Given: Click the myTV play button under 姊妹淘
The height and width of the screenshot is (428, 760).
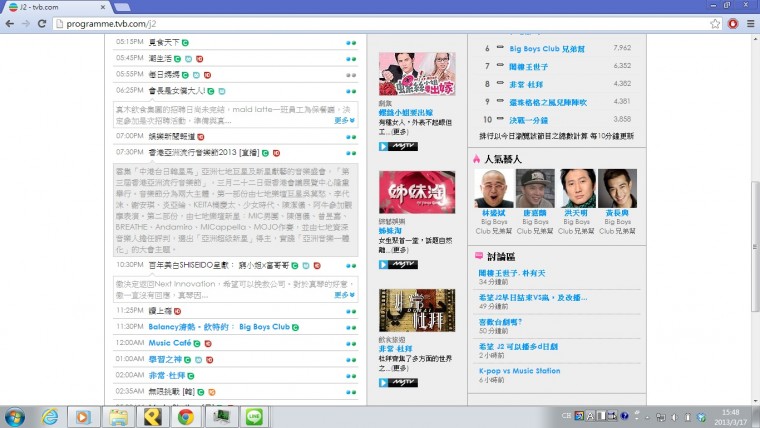Looking at the screenshot, I should tap(398, 265).
